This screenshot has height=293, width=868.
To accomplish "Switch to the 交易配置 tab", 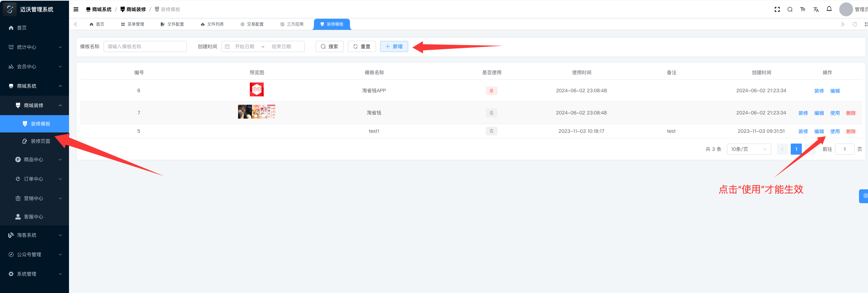I will pos(252,24).
